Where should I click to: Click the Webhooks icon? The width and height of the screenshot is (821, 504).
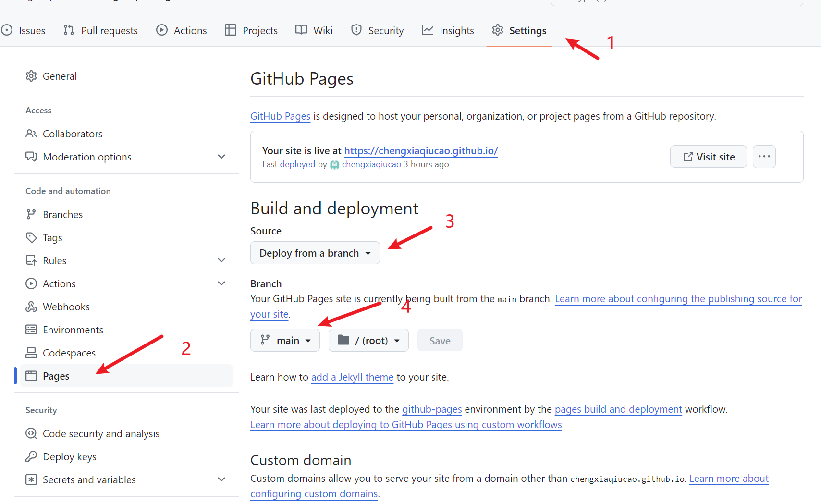tap(31, 307)
